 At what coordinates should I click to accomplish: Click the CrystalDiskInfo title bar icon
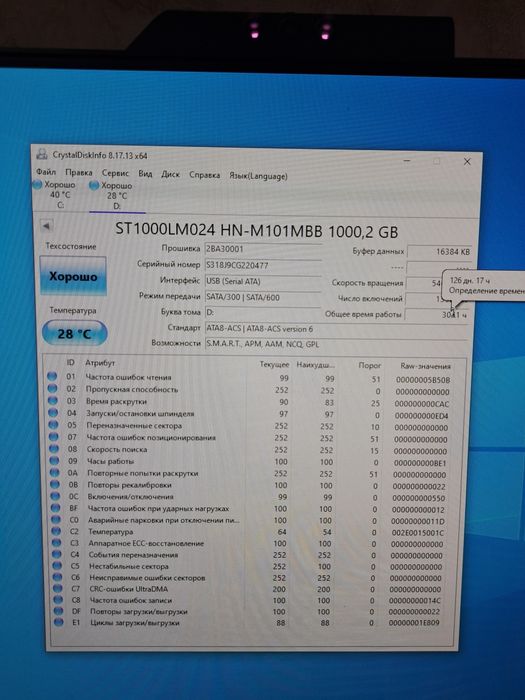(x=42, y=154)
